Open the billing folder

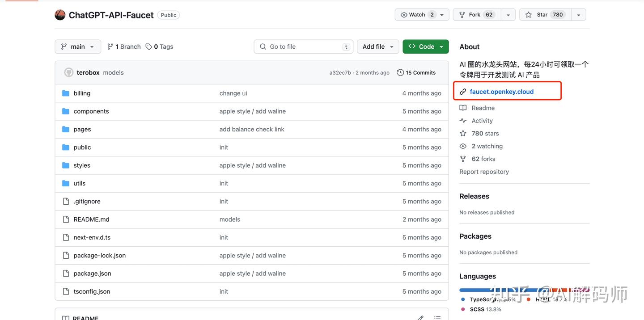pos(82,93)
